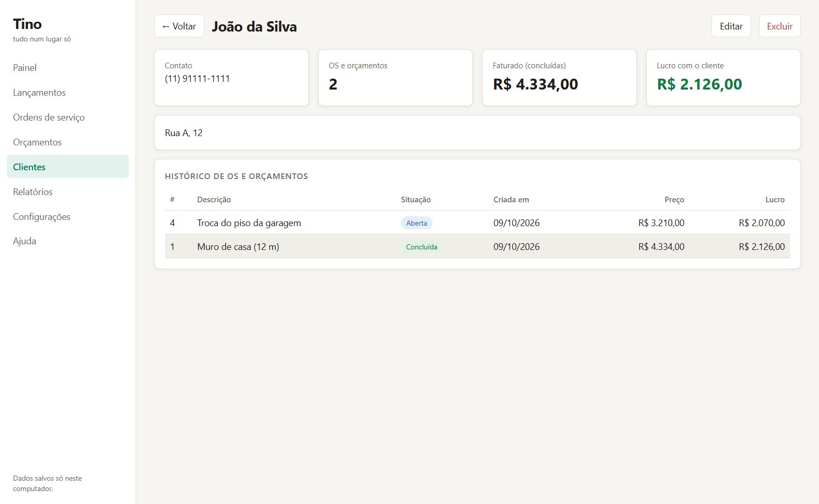
Task: Click the Lucro com o cliente card
Action: pos(723,78)
